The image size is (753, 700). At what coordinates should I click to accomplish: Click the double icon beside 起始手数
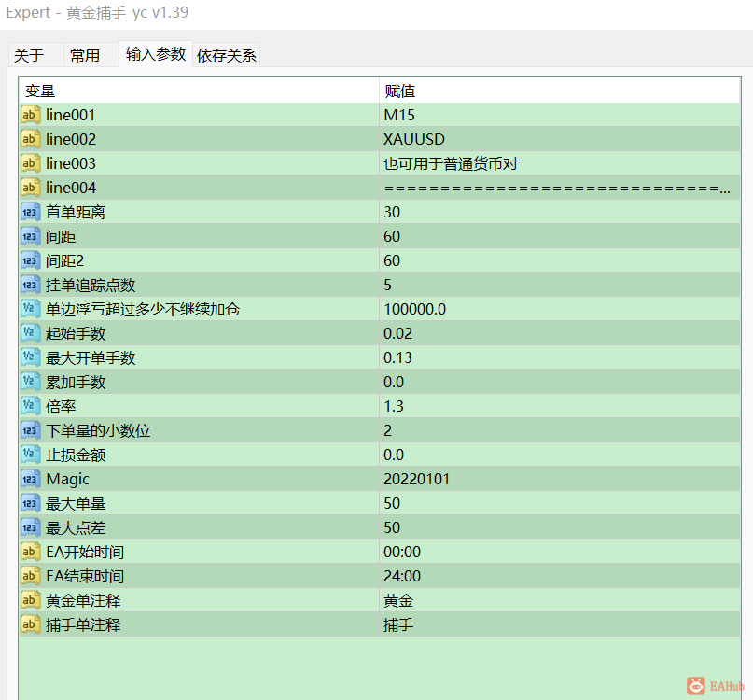30,333
